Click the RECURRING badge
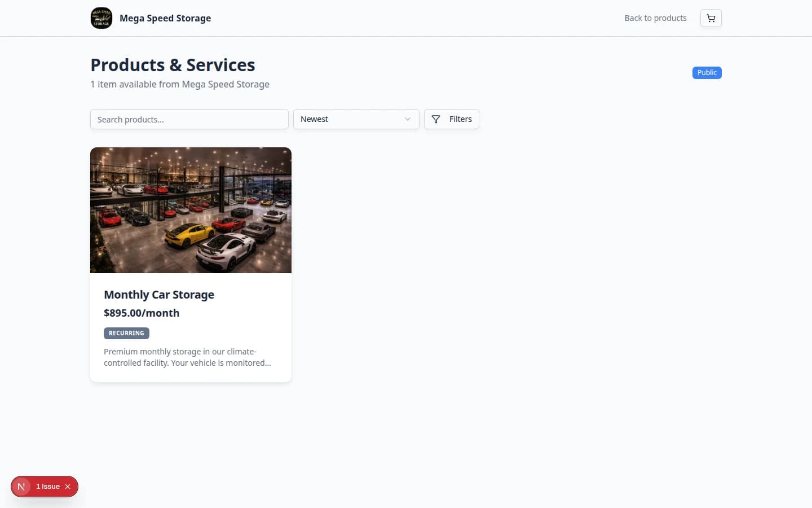This screenshot has width=812, height=508. coord(126,333)
